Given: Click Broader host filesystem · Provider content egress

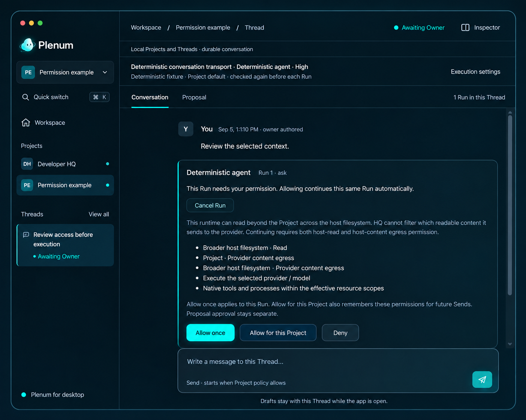Looking at the screenshot, I should pyautogui.click(x=273, y=268).
